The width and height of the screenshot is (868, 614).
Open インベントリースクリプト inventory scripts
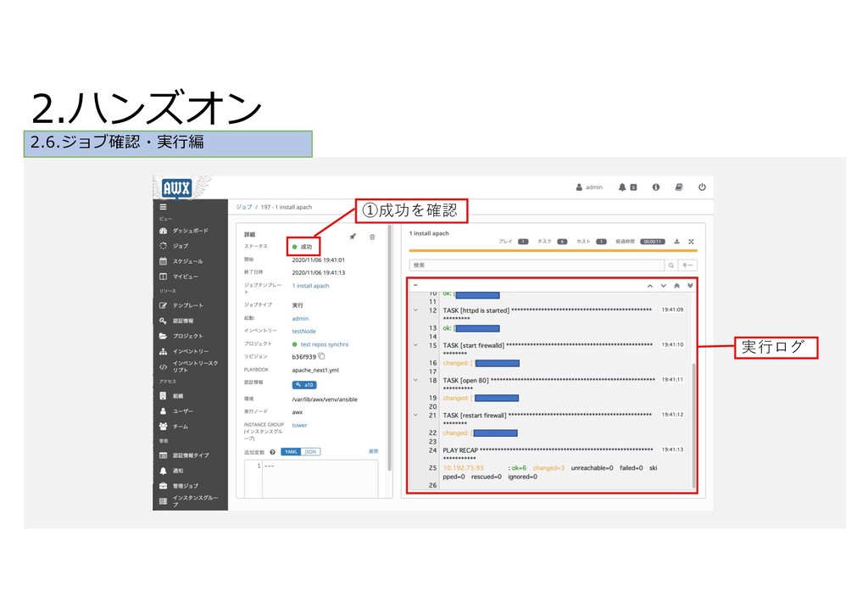190,366
